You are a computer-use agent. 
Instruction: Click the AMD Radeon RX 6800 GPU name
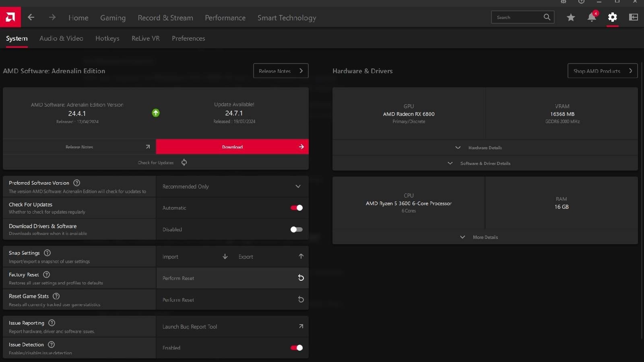pos(409,114)
